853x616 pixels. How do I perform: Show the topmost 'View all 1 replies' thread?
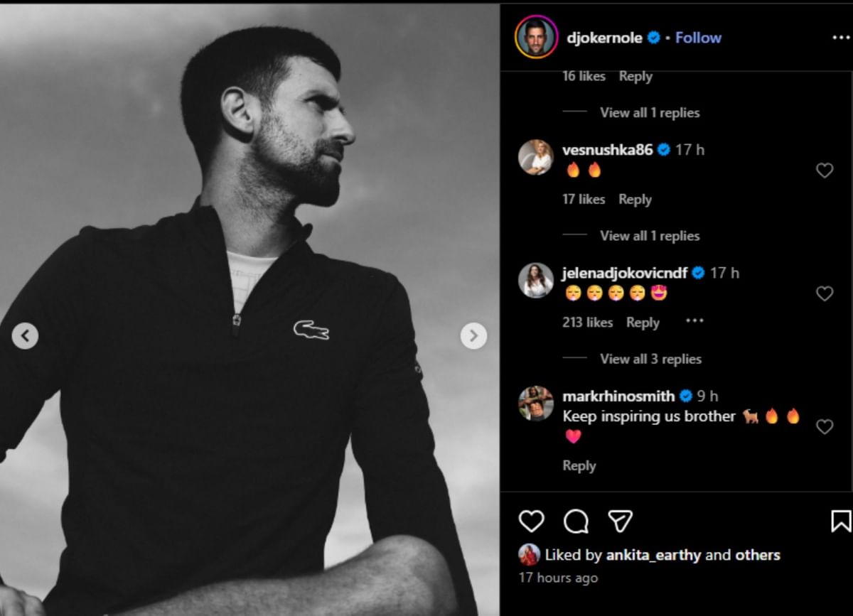click(x=650, y=112)
